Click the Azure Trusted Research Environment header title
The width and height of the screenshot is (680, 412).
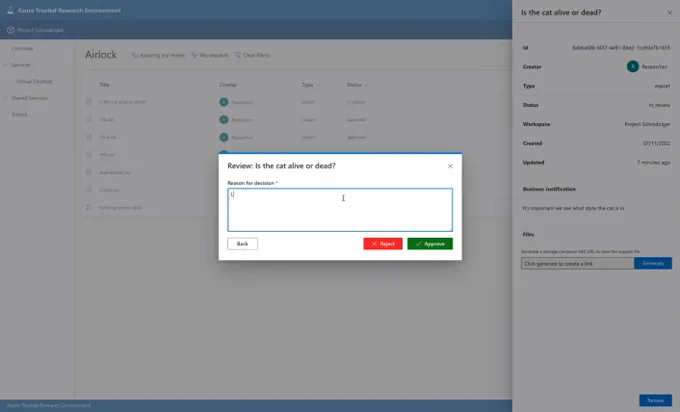tap(69, 10)
